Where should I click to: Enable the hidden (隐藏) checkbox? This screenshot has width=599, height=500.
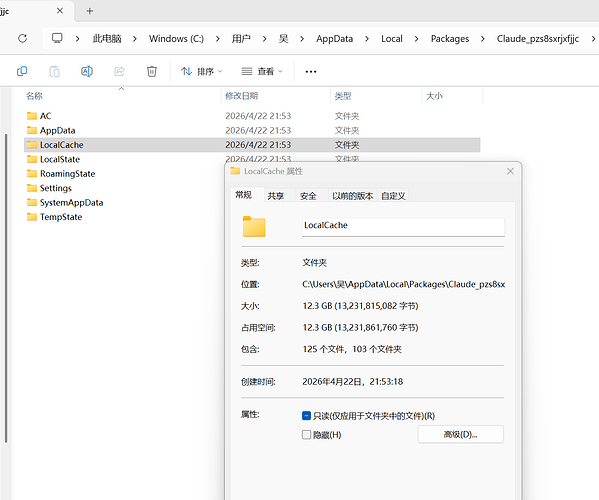tap(306, 435)
